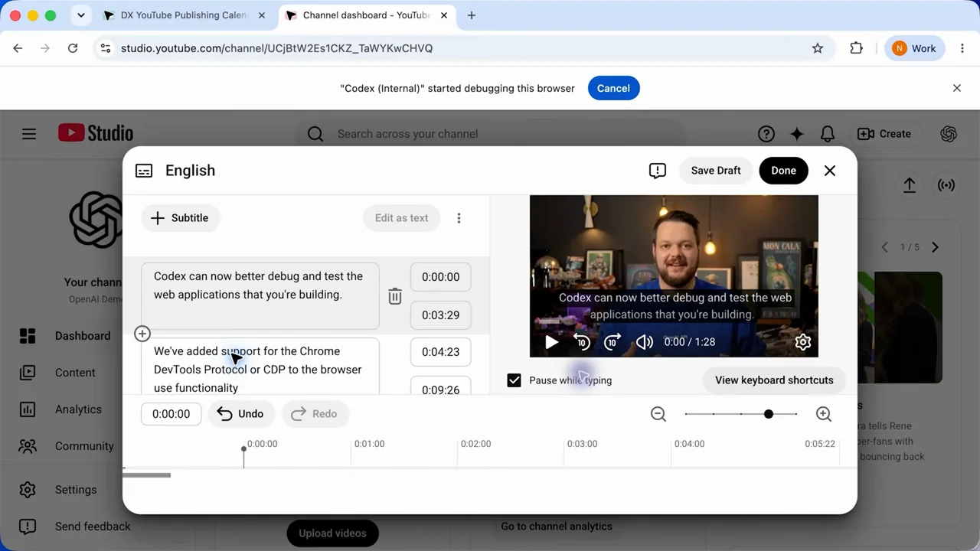Viewport: 980px width, 551px height.
Task: Open the video player settings gear
Action: [802, 342]
